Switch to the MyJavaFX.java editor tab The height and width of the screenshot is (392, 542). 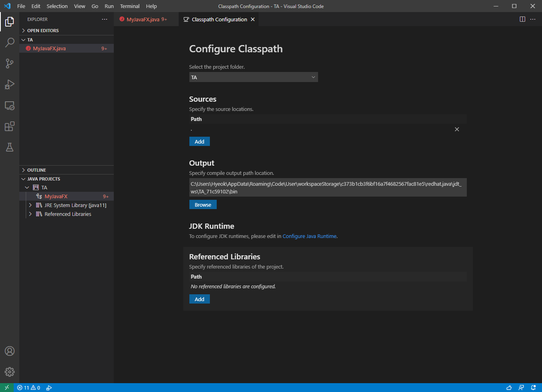(x=146, y=19)
